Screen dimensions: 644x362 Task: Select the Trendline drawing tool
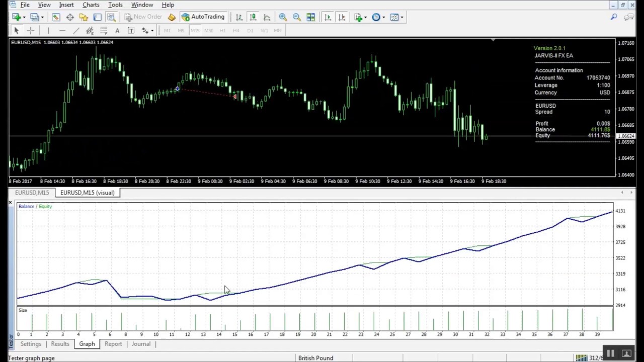(76, 31)
